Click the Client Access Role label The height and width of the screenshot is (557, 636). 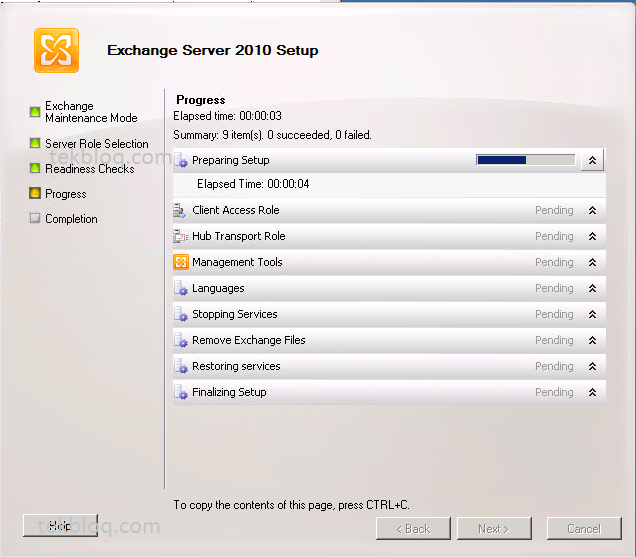(x=236, y=210)
